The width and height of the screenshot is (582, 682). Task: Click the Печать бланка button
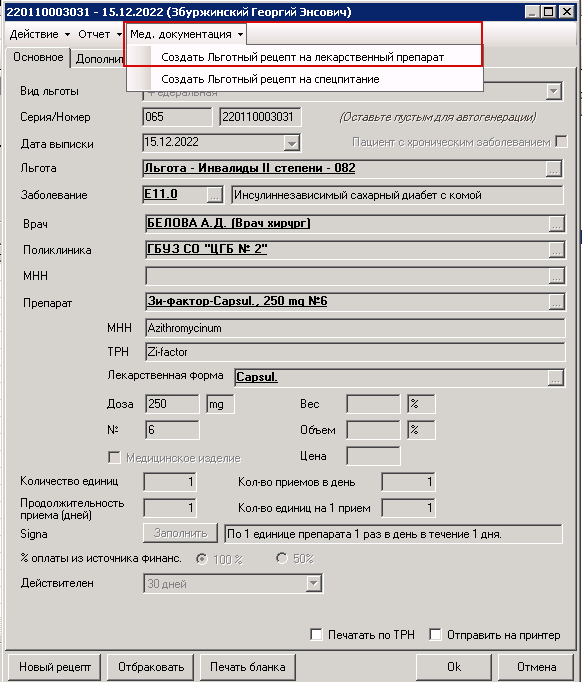[x=248, y=667]
